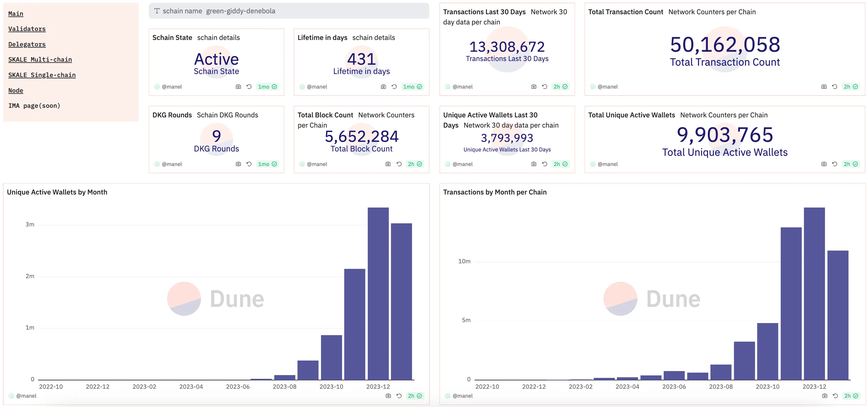
Task: Click camera icon on Total Block Count card
Action: (x=388, y=164)
